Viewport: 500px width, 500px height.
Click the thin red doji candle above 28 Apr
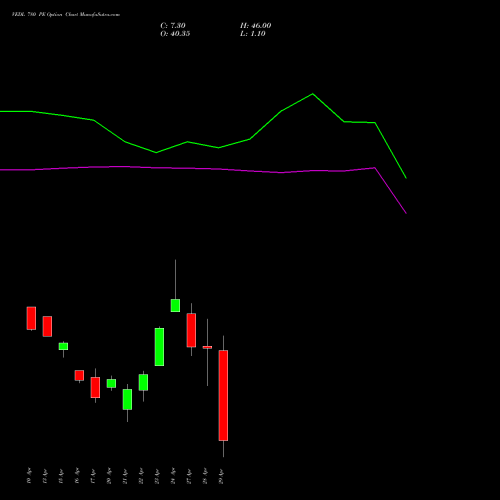click(x=207, y=347)
